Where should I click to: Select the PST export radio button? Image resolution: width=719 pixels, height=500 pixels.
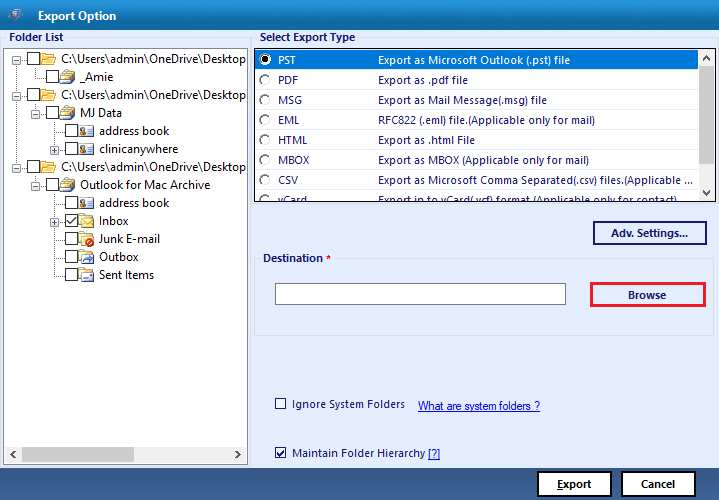tap(265, 60)
